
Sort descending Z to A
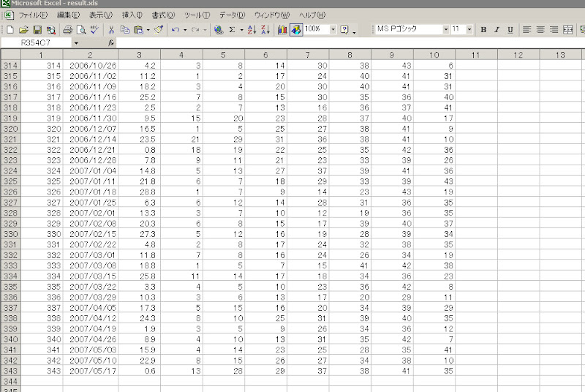click(x=265, y=30)
